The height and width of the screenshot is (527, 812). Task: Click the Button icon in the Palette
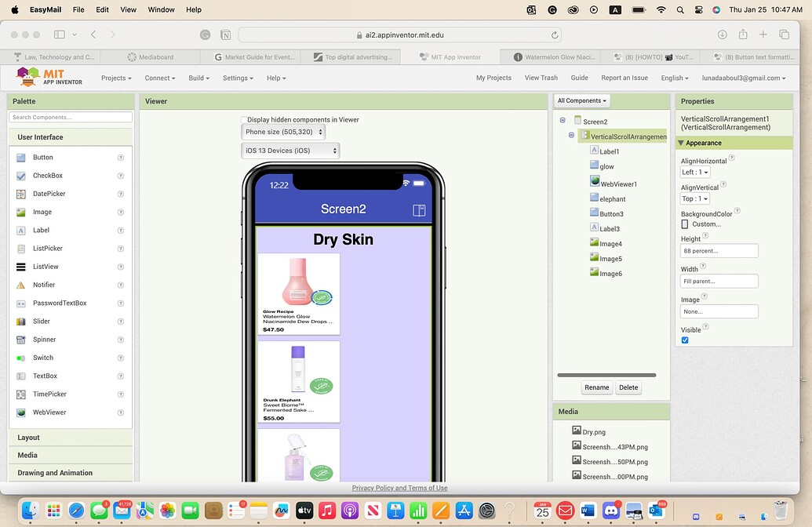point(20,158)
